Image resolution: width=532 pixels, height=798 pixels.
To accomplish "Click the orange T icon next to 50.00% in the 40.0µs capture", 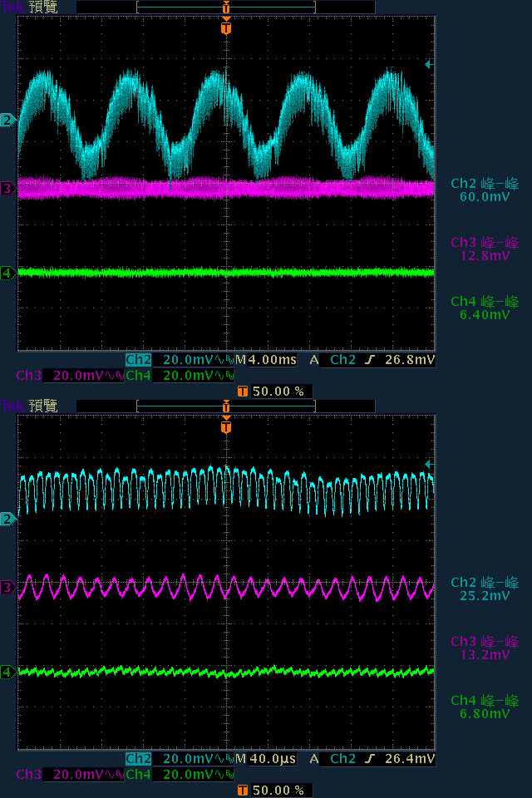I will [x=243, y=791].
